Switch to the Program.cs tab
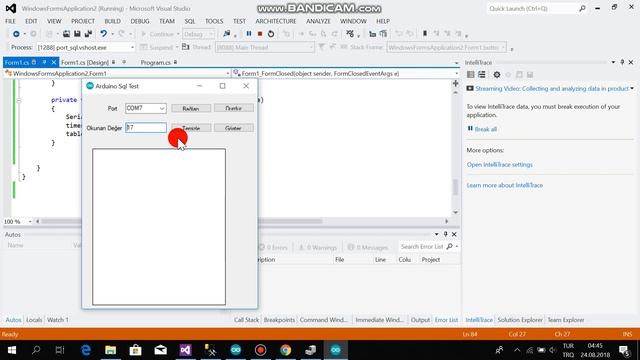This screenshot has width=640, height=360. (x=156, y=62)
